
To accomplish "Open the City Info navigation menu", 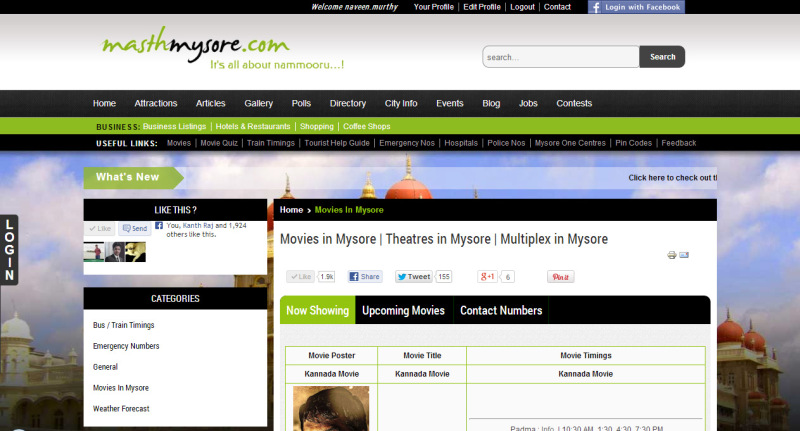I will point(400,103).
